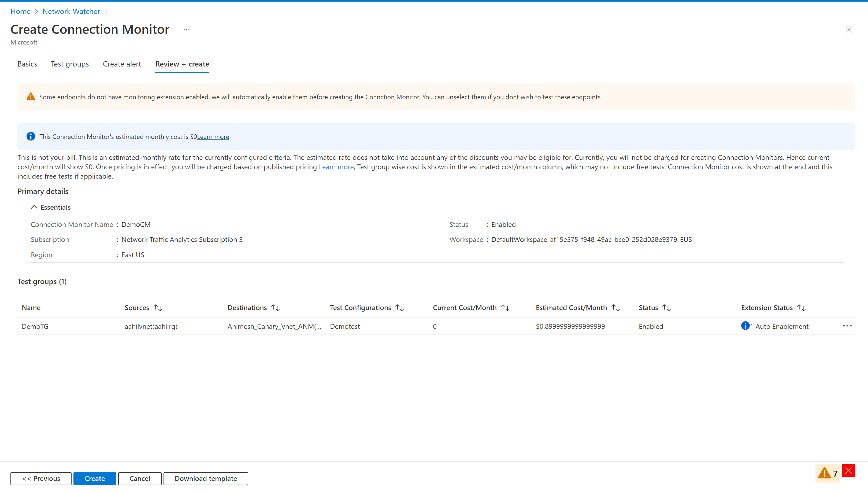Click the ellipsis options icon next to page title
Screen dimensions: 868x494
click(187, 28)
